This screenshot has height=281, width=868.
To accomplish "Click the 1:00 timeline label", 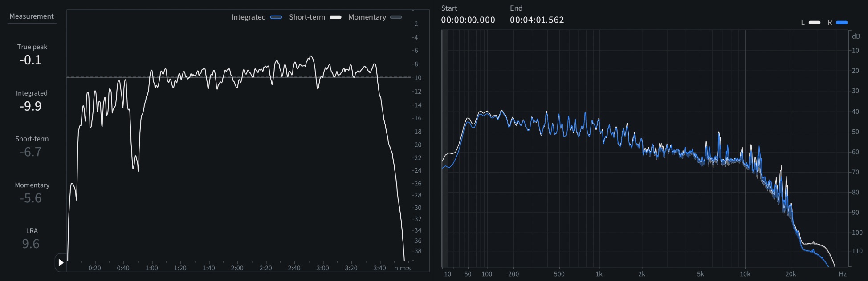I will pyautogui.click(x=152, y=268).
